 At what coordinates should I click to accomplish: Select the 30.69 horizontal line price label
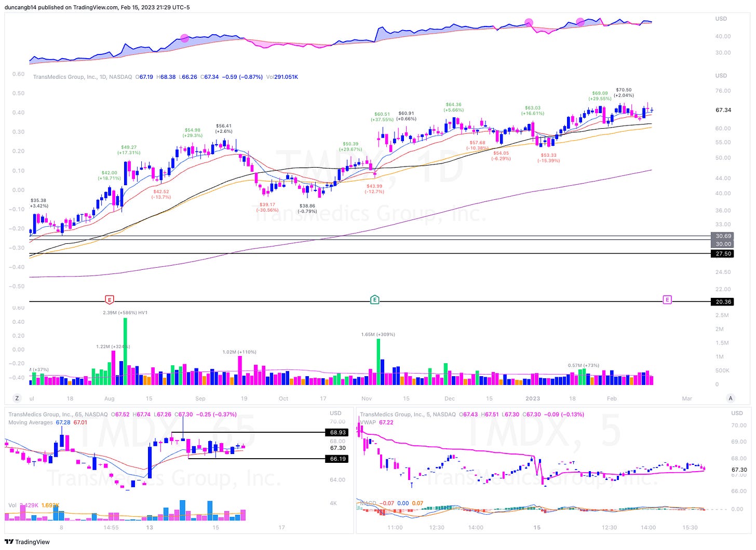coord(723,236)
